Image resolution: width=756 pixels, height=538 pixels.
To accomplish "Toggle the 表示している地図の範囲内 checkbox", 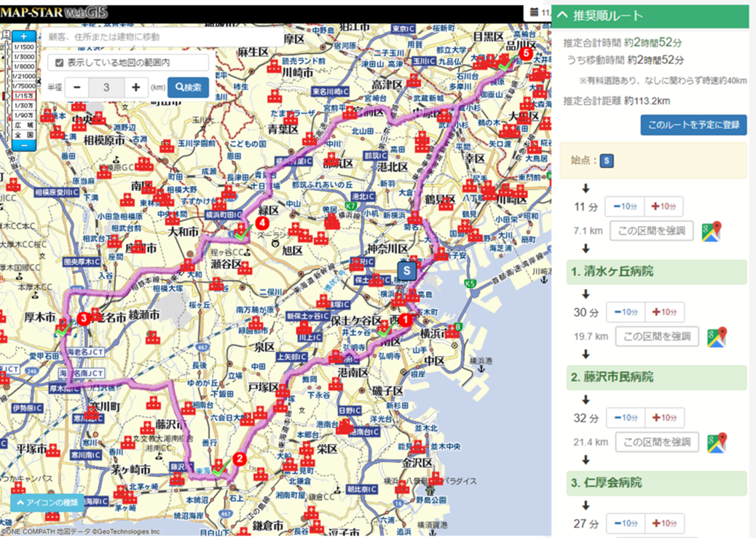I will coord(60,63).
